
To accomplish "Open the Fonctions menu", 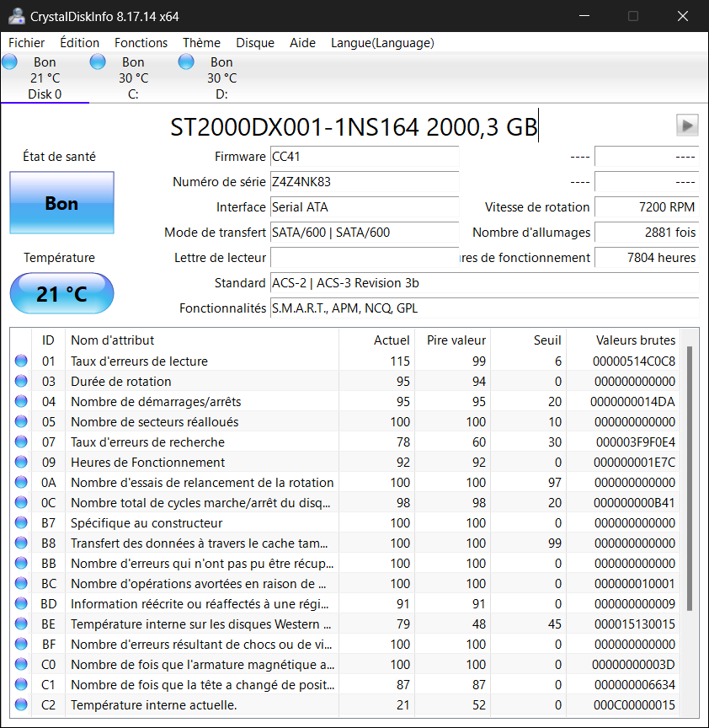I will [x=141, y=43].
